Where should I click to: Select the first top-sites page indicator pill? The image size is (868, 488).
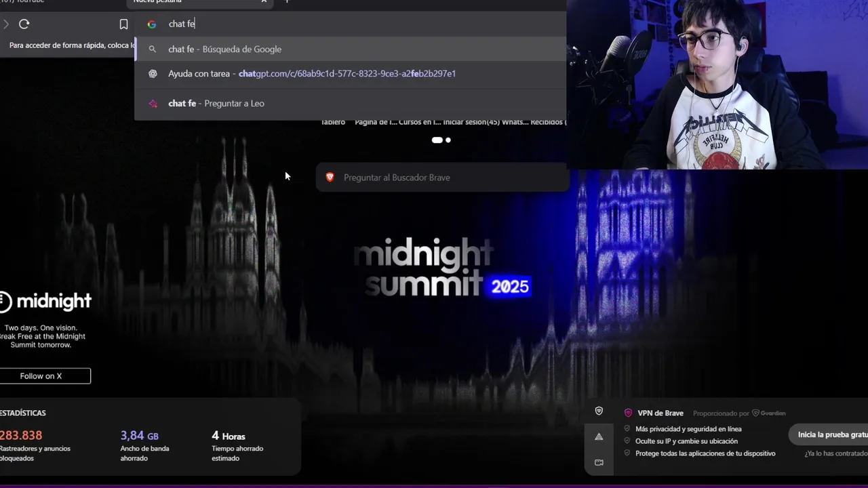[437, 140]
